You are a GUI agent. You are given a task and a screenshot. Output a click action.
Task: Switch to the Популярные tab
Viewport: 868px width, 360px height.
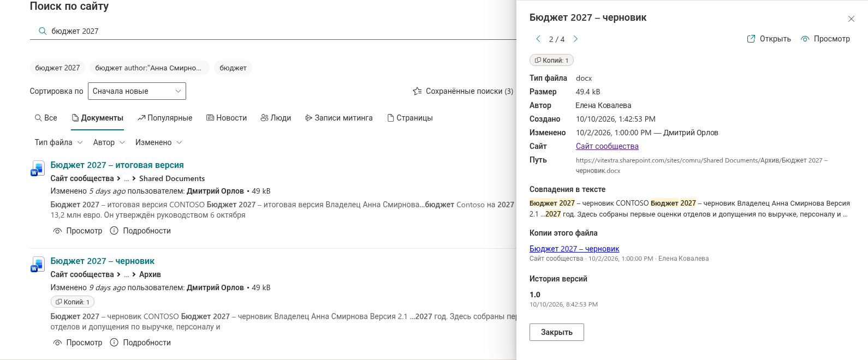pos(165,118)
